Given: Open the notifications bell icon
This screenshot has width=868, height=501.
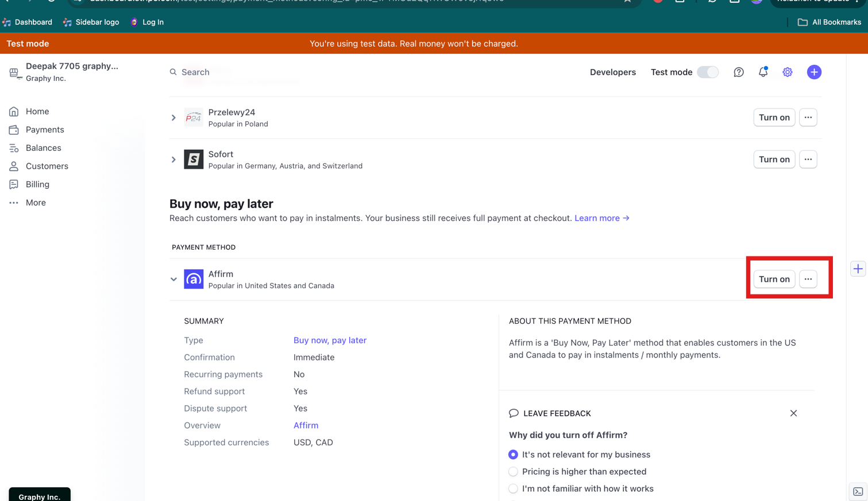Looking at the screenshot, I should [763, 72].
